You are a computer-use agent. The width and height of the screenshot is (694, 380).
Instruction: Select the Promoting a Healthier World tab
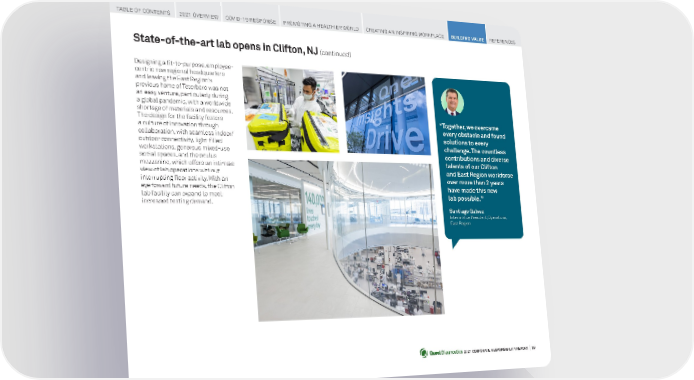point(321,25)
